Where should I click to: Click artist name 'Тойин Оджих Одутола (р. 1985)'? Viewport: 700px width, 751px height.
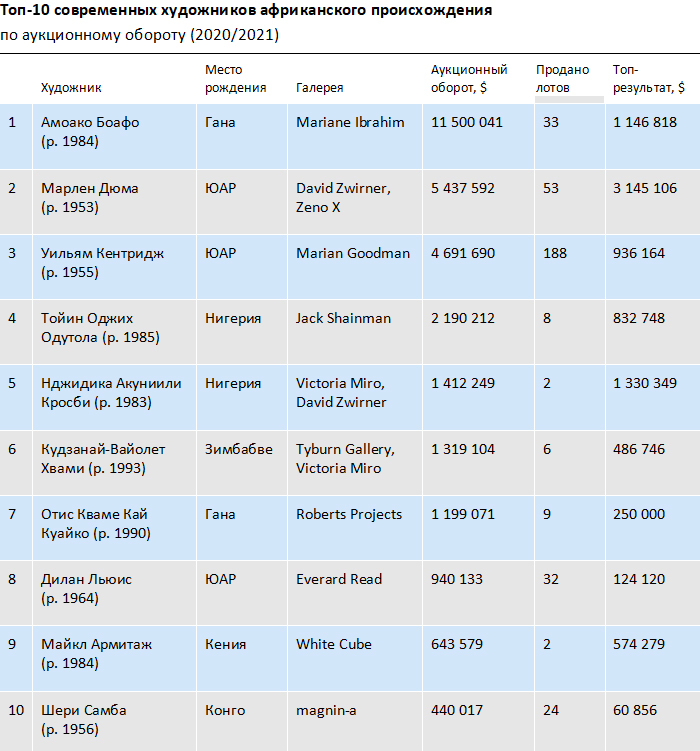(100, 328)
